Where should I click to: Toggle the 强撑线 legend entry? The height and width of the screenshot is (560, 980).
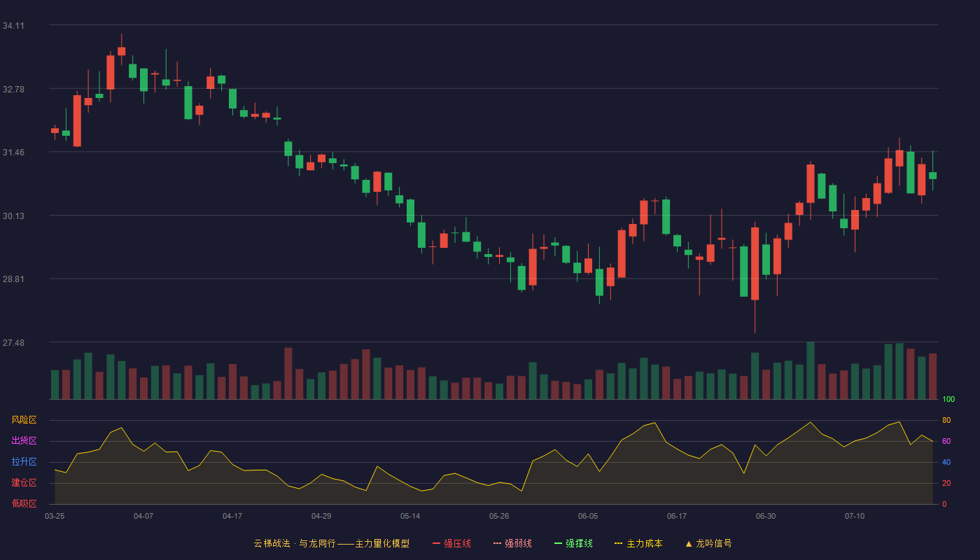click(573, 543)
